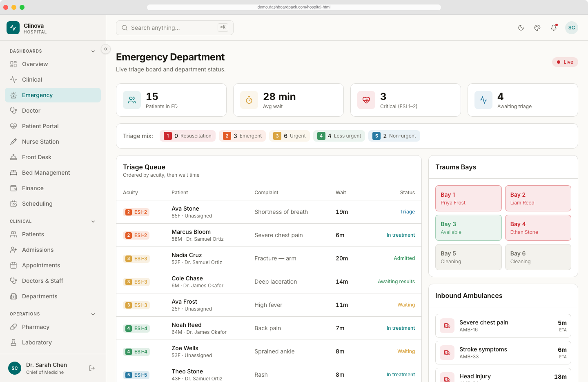Viewport: 588px width, 382px height.
Task: Select the Urgent triage chip
Action: [290, 136]
